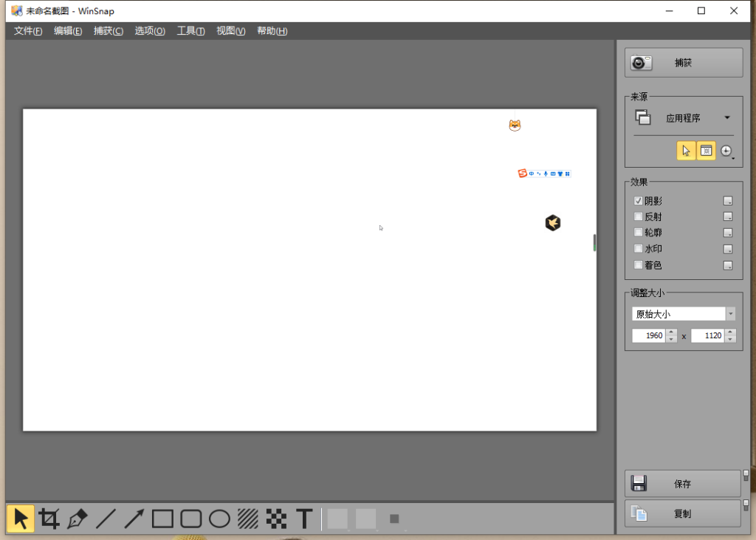Choose the straight Line tool
Viewport: 756px width, 540px height.
click(x=106, y=519)
